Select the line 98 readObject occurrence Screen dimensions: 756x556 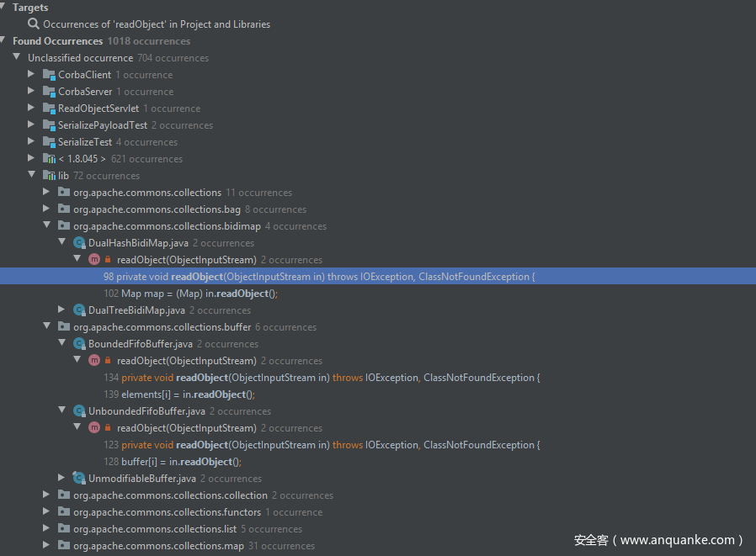320,277
